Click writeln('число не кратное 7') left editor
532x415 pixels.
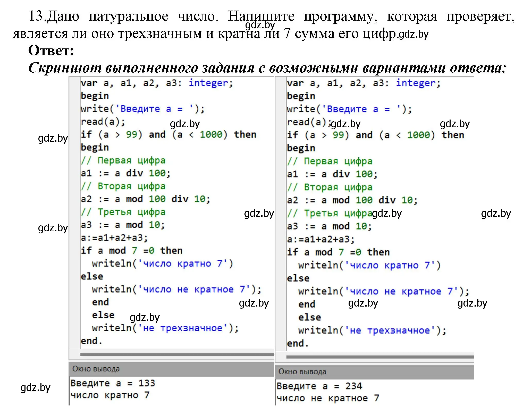coord(177,289)
